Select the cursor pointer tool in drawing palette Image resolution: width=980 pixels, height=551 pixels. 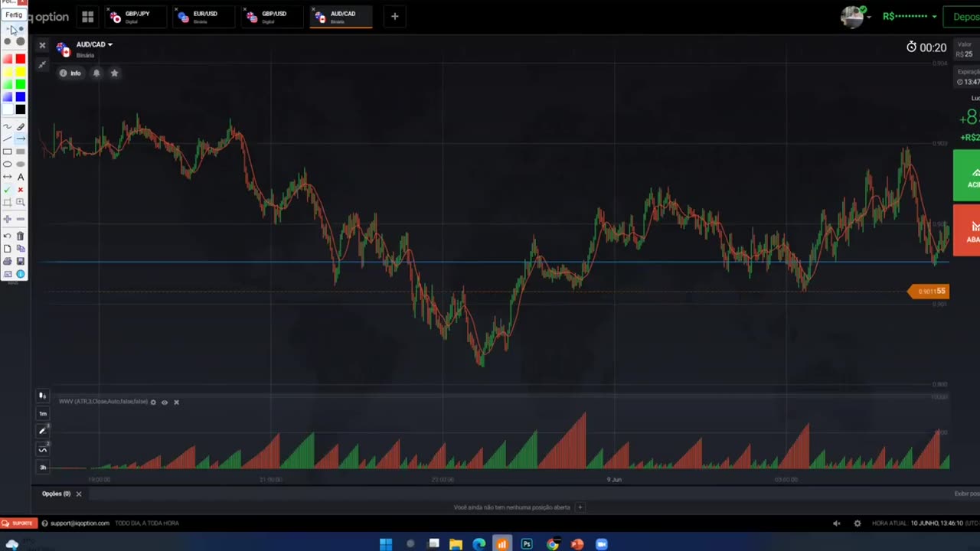click(x=13, y=30)
